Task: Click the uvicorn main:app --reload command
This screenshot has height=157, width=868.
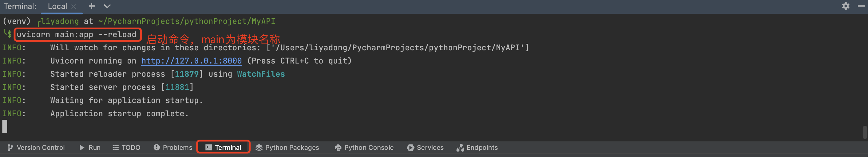Action: pyautogui.click(x=77, y=35)
